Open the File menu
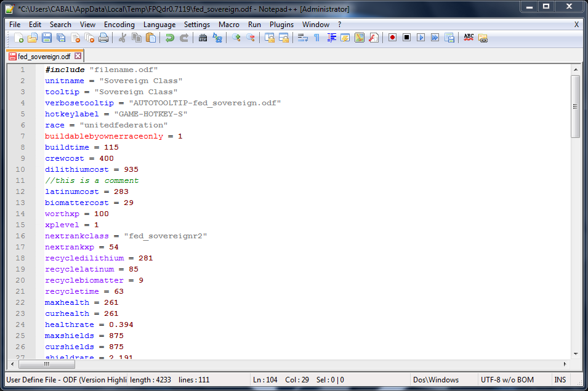 [15, 25]
